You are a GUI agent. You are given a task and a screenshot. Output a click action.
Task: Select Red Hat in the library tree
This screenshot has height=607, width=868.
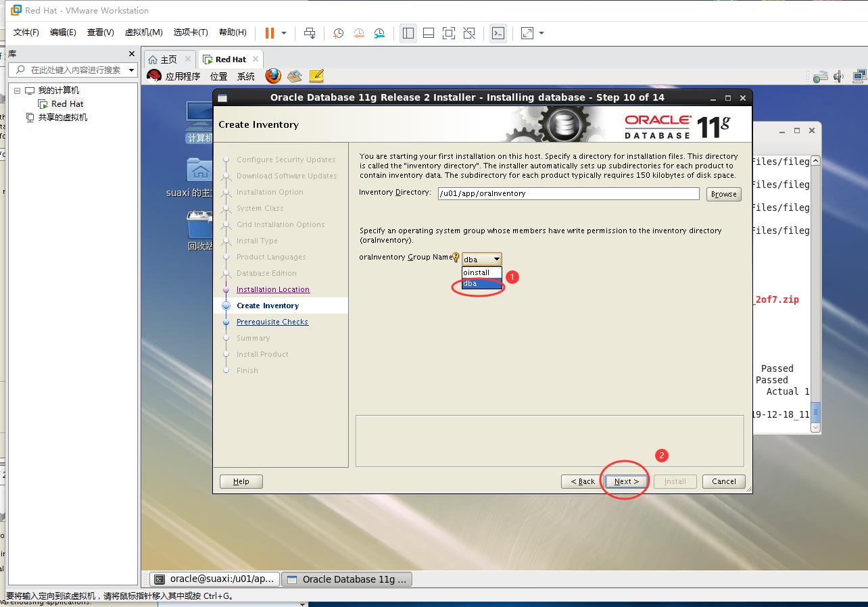[x=67, y=104]
